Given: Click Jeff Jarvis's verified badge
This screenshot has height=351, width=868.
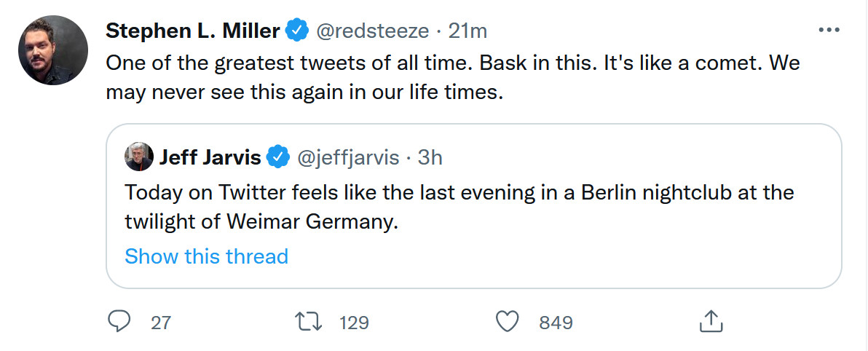Looking at the screenshot, I should coord(277,156).
